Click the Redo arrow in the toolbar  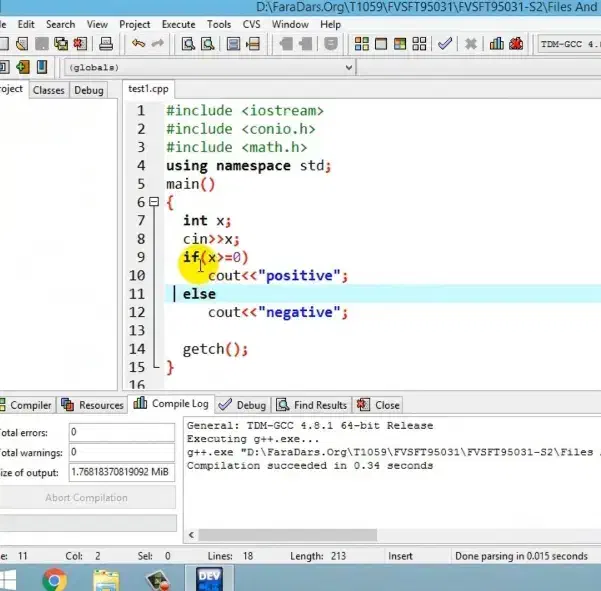pyautogui.click(x=159, y=44)
